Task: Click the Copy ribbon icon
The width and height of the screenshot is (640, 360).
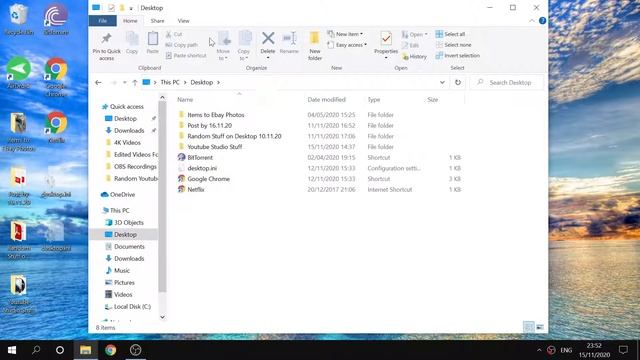Action: [132, 39]
